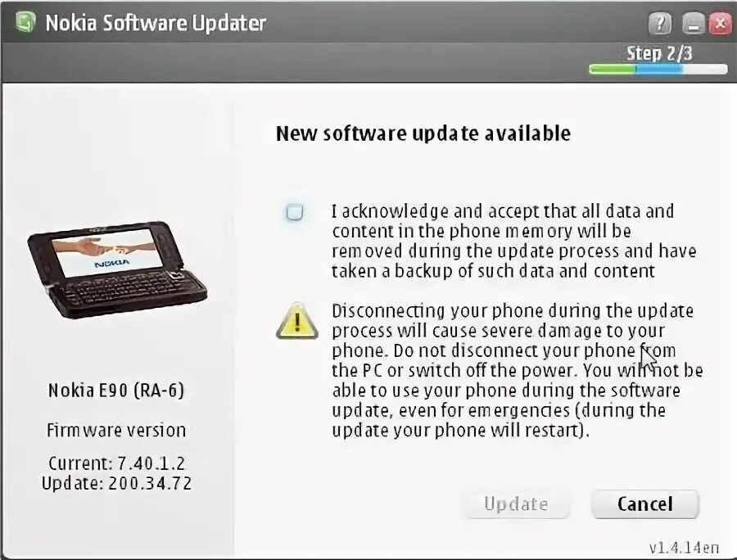Click the Current: 7.40.1.2 firmware text
Image resolution: width=737 pixels, height=560 pixels.
click(116, 463)
